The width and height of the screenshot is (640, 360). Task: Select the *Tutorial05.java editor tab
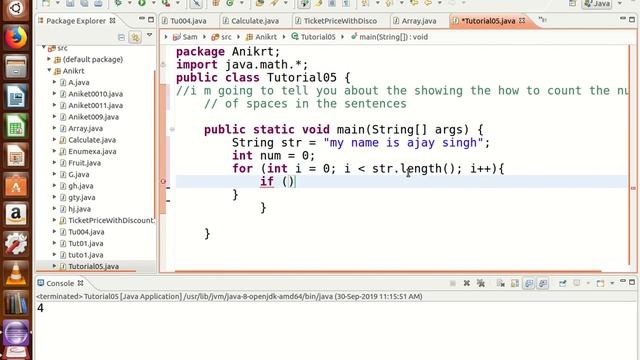pyautogui.click(x=488, y=21)
